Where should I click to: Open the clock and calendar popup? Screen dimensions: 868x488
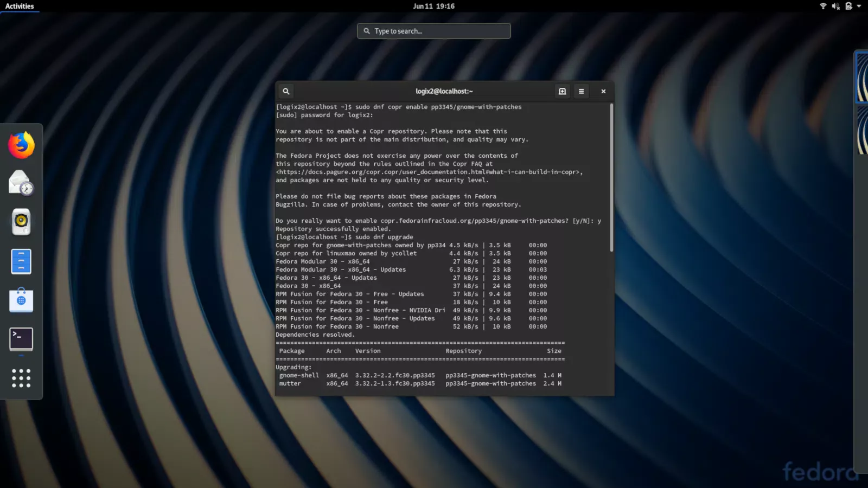click(433, 6)
